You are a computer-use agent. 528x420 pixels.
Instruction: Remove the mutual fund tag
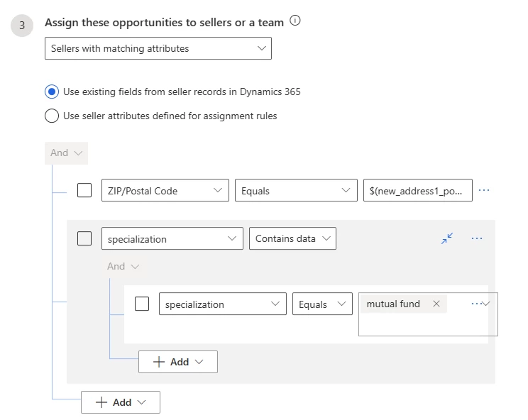coord(436,304)
